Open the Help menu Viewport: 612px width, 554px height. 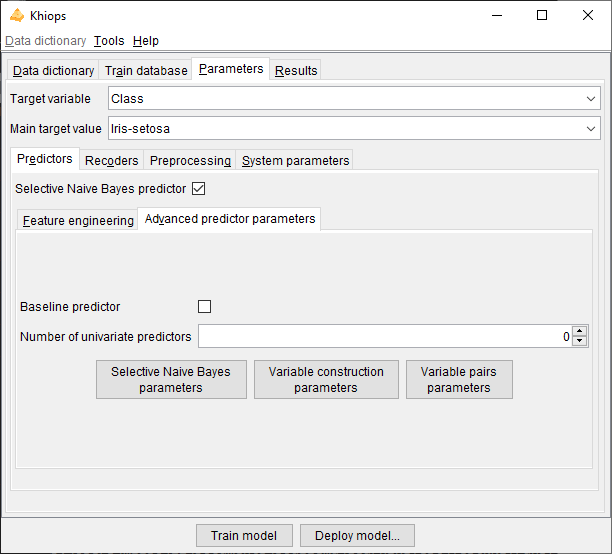(145, 41)
